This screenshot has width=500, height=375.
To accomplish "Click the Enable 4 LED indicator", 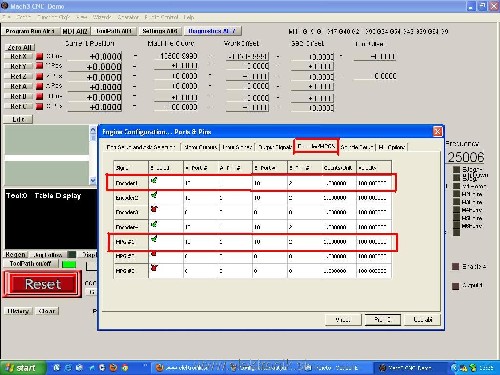I will 455,266.
